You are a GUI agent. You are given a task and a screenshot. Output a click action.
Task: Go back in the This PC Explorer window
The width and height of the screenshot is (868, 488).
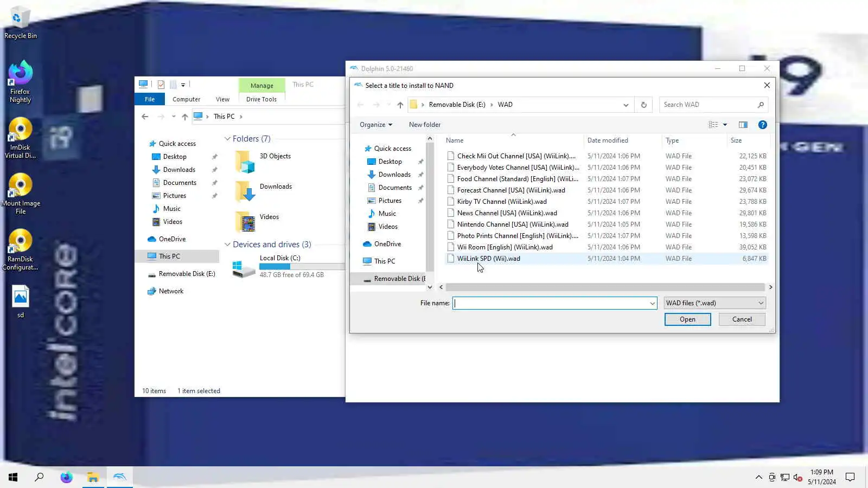[145, 117]
